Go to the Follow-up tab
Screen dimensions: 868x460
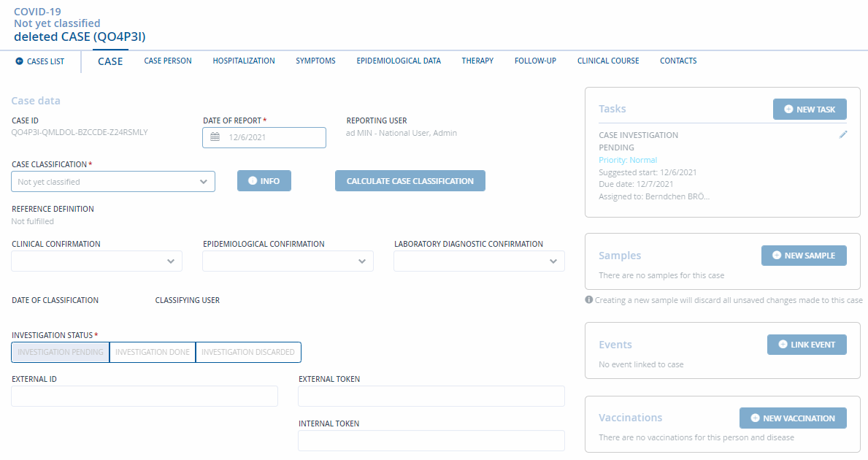[x=535, y=61]
